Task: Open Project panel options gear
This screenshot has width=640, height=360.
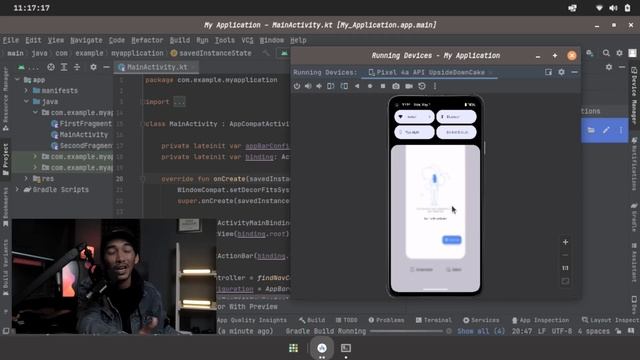Action: tap(93, 67)
